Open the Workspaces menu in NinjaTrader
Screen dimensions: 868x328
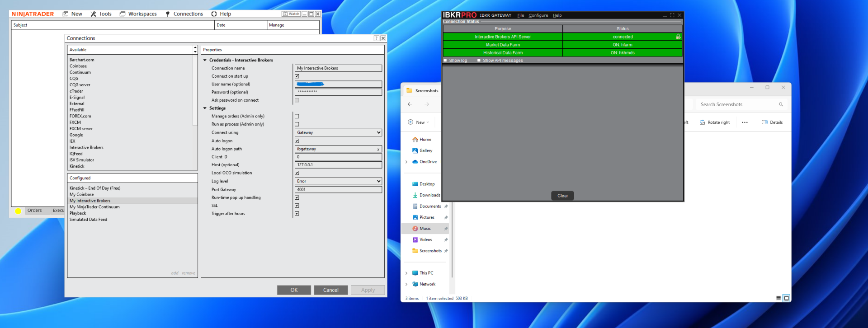click(x=138, y=14)
